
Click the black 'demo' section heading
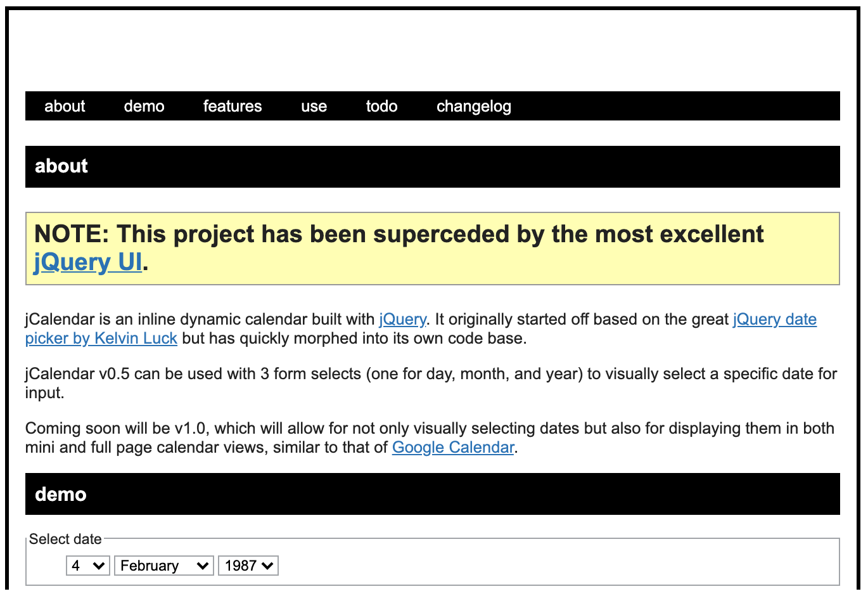pos(433,494)
